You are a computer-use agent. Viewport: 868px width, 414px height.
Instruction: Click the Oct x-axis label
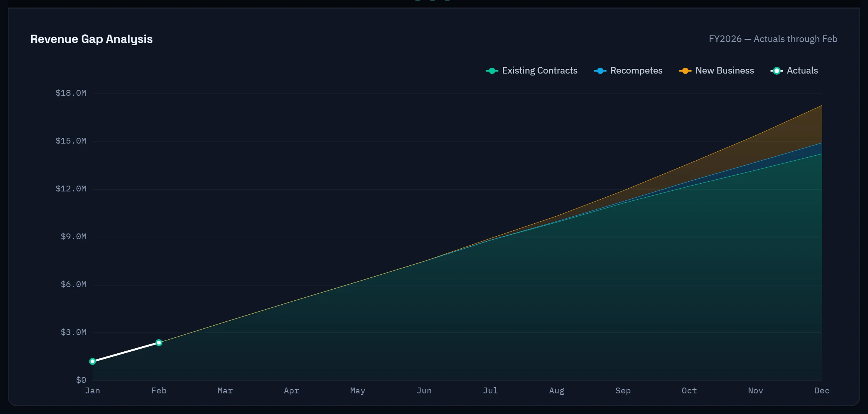click(x=689, y=391)
